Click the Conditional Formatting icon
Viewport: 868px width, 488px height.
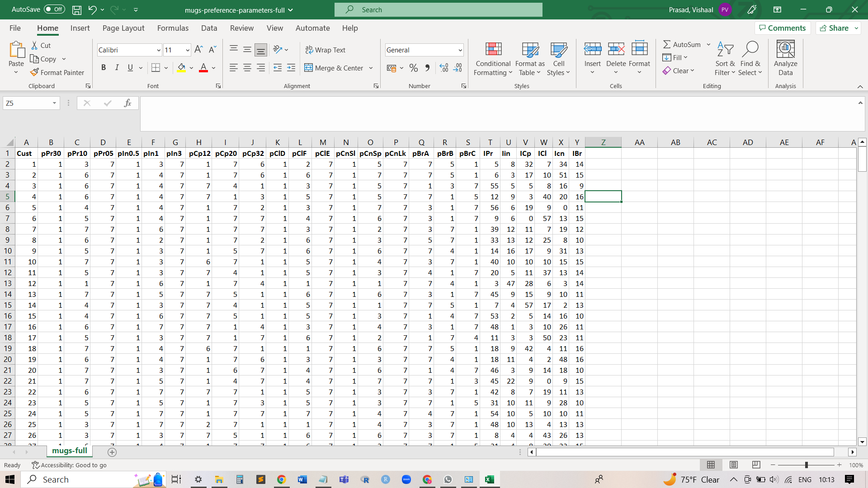point(493,50)
